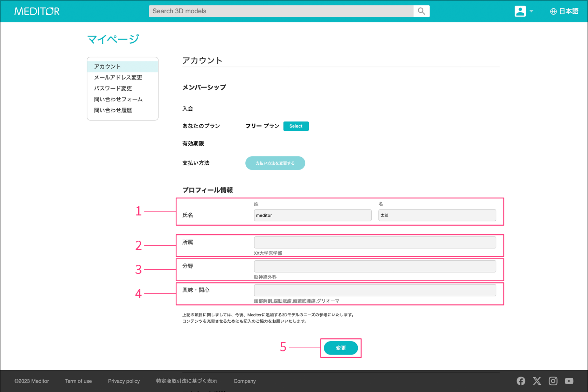This screenshot has width=588, height=392.
Task: Open the Privacy policy footer link
Action: (x=124, y=381)
